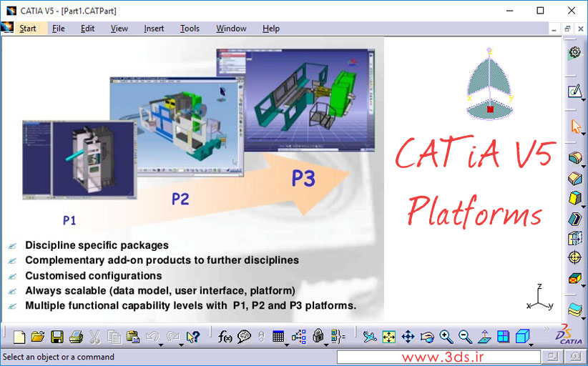
Task: Open a file with the folder icon
Action: tap(37, 337)
